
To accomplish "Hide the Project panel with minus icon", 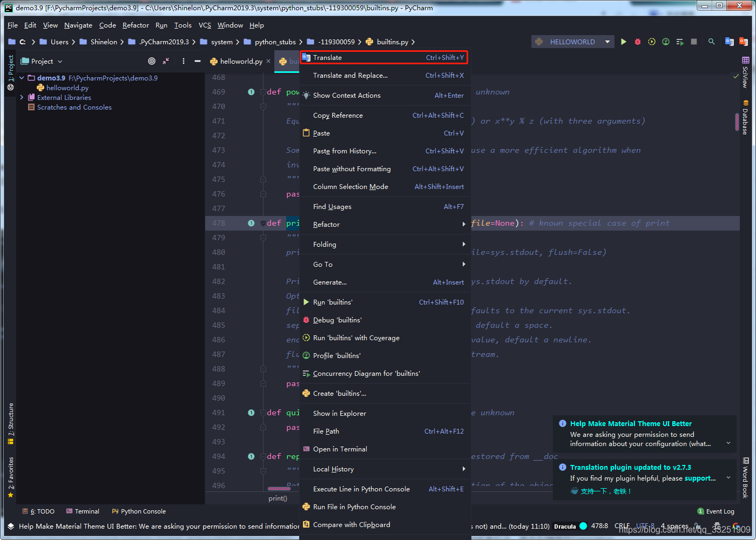I will (198, 61).
